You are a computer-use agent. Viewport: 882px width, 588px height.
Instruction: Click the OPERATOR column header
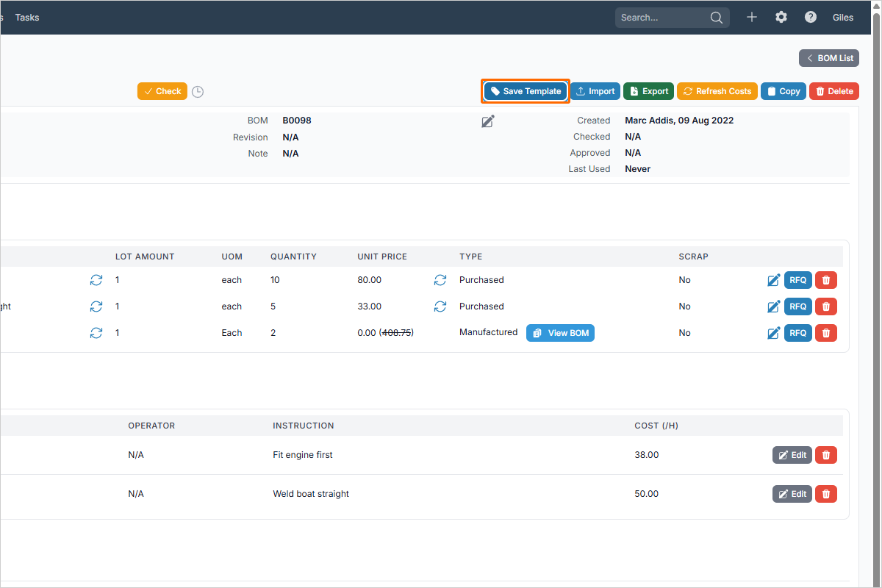(x=151, y=426)
